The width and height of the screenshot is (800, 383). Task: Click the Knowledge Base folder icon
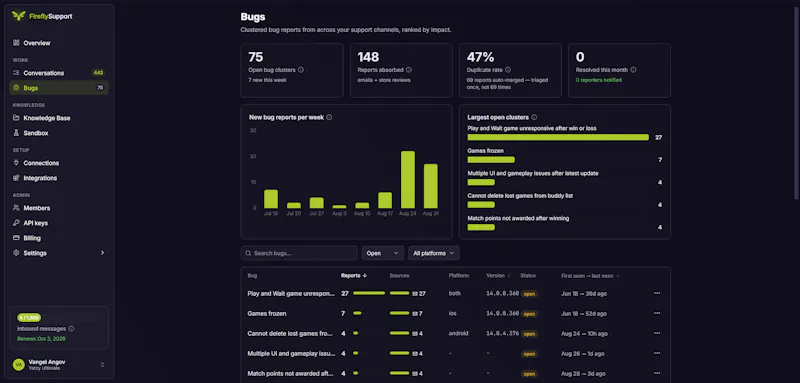[16, 118]
